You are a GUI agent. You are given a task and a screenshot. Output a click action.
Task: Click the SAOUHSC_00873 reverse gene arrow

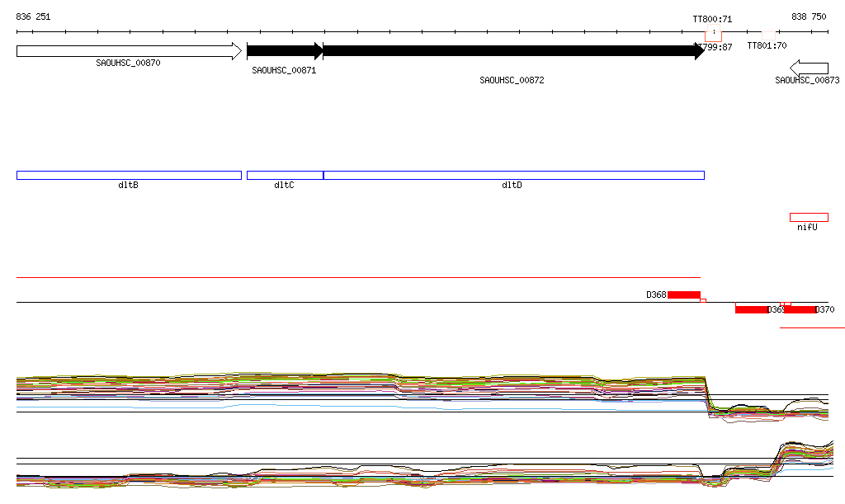click(809, 68)
